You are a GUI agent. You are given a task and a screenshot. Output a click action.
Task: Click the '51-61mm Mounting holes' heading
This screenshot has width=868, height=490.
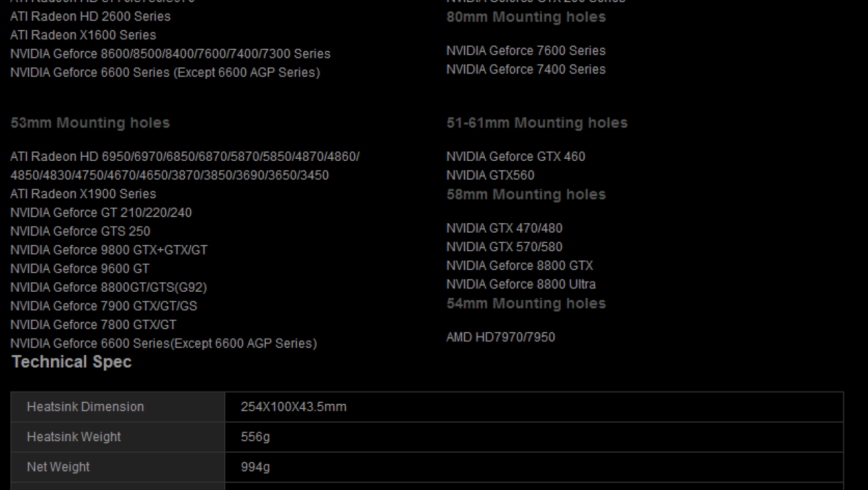(x=537, y=123)
